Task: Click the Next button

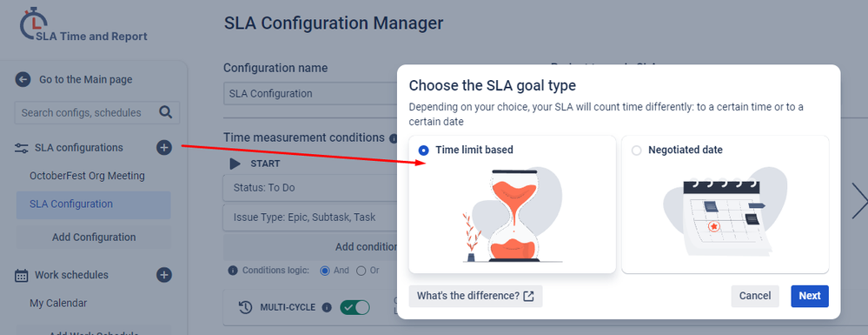Action: pyautogui.click(x=809, y=296)
